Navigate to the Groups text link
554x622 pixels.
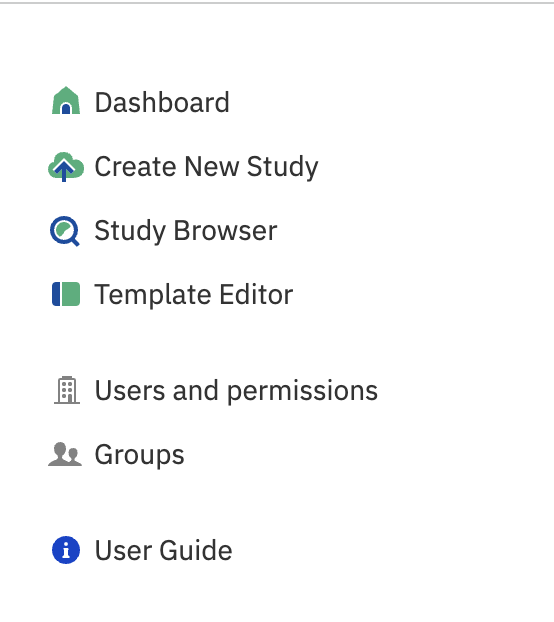pos(139,455)
